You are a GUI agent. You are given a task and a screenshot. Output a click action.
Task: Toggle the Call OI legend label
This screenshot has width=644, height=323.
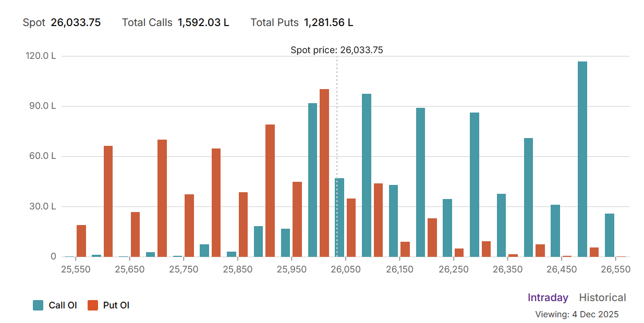63,305
